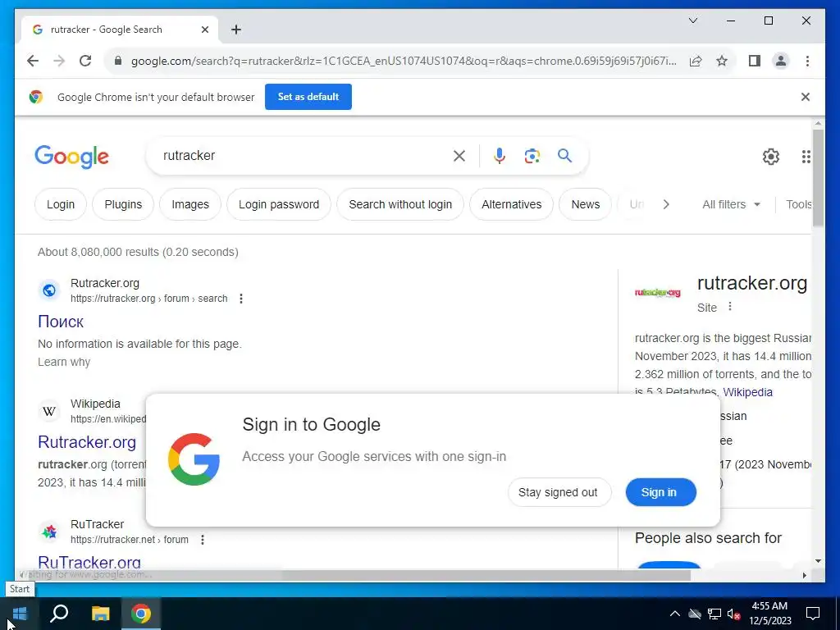Open the Rutracker.org Wikipedia result title
Viewport: 840px width, 630px height.
[87, 442]
